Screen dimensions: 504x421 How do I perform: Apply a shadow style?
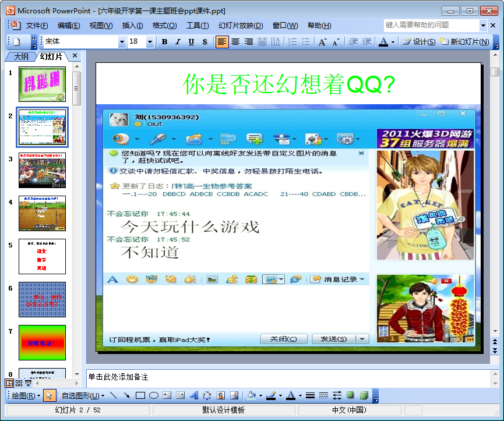pyautogui.click(x=350, y=395)
